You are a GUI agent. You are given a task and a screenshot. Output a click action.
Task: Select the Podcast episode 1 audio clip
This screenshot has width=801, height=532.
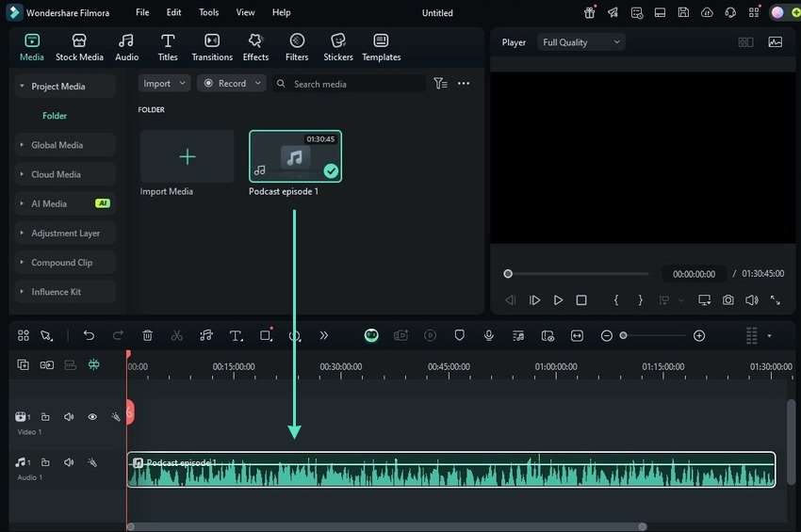(x=451, y=470)
